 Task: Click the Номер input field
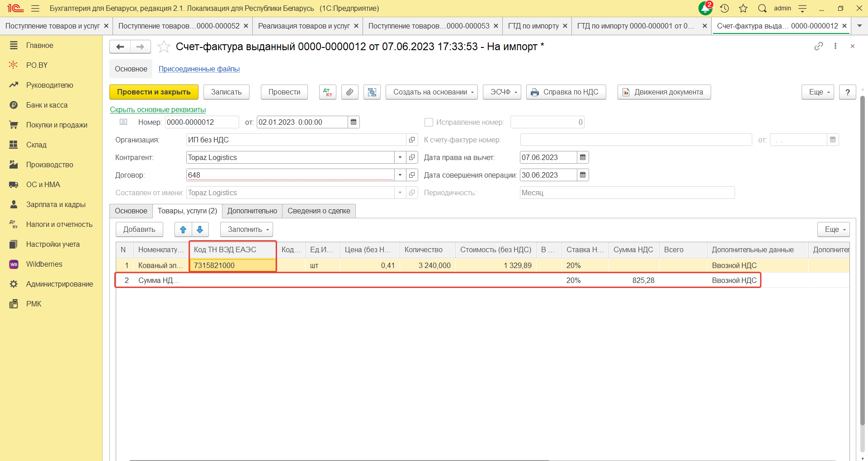click(x=201, y=122)
